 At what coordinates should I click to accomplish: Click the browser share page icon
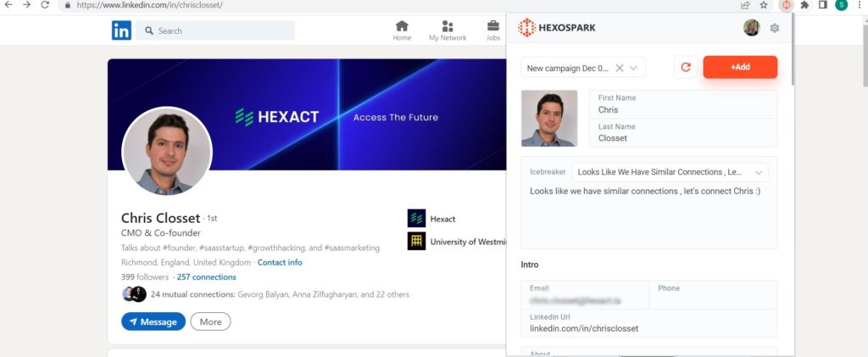pyautogui.click(x=746, y=5)
